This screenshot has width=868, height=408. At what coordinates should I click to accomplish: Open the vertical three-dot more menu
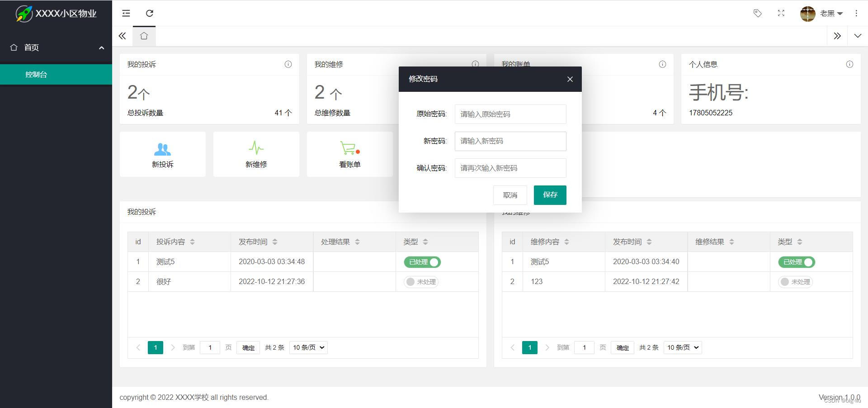tap(856, 13)
